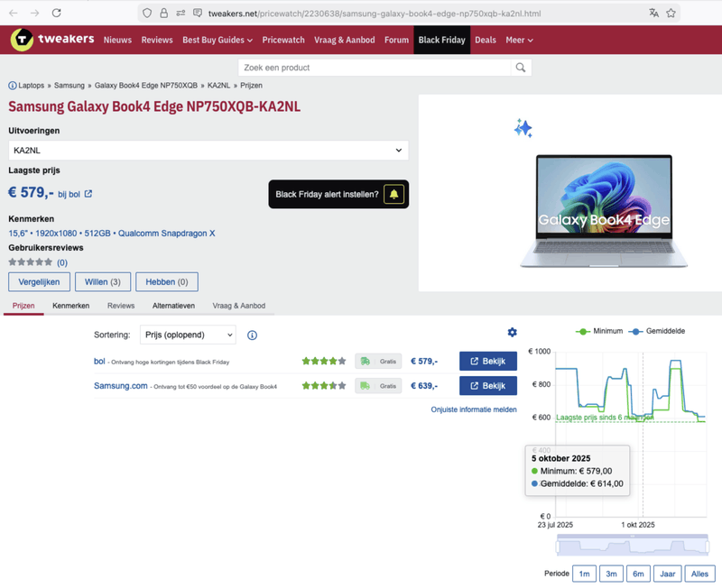Open Reviews in the top navigation

click(157, 40)
